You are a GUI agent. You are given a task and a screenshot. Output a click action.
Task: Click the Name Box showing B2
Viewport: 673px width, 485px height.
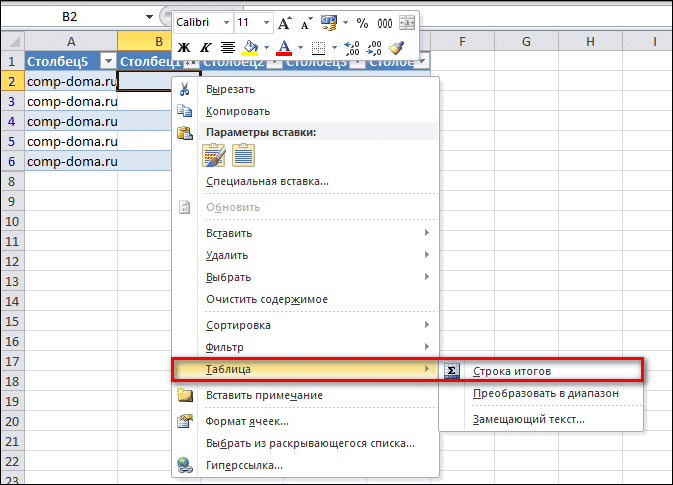tap(70, 17)
